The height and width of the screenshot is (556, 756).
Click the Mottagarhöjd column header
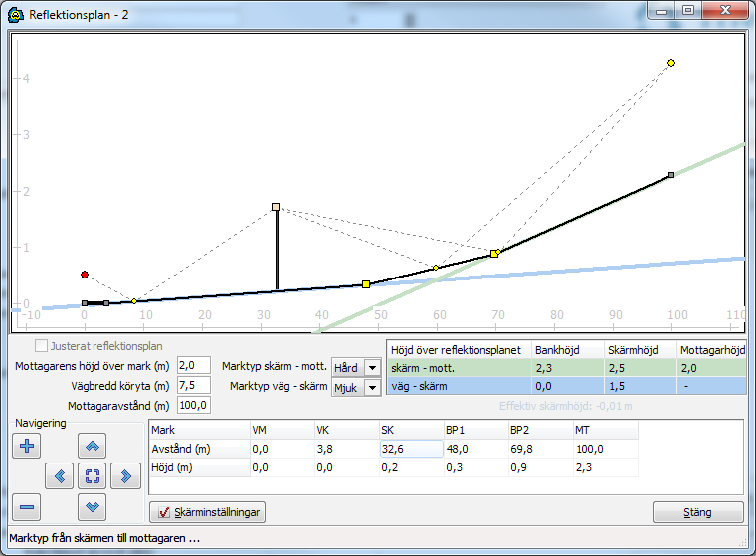(x=711, y=350)
